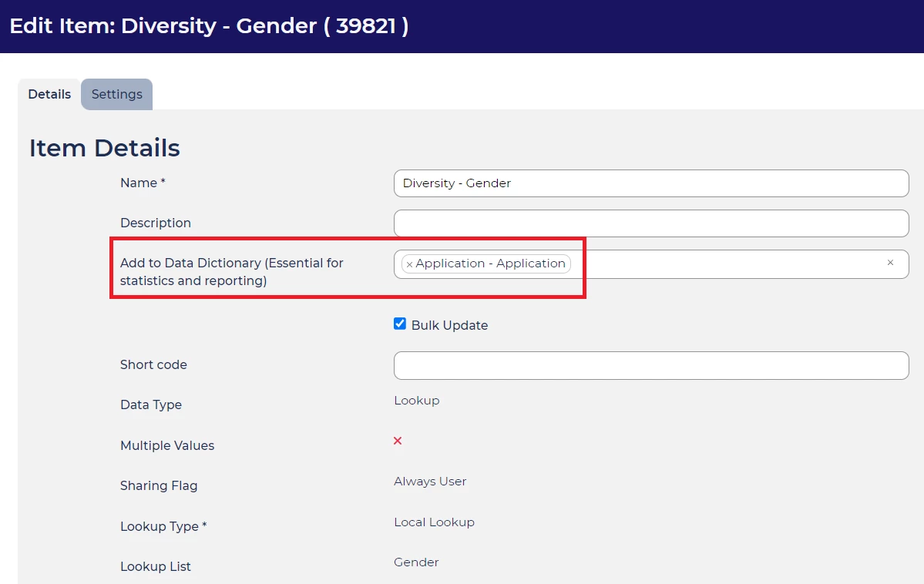
Task: Click the Bulk Update label text
Action: [449, 325]
